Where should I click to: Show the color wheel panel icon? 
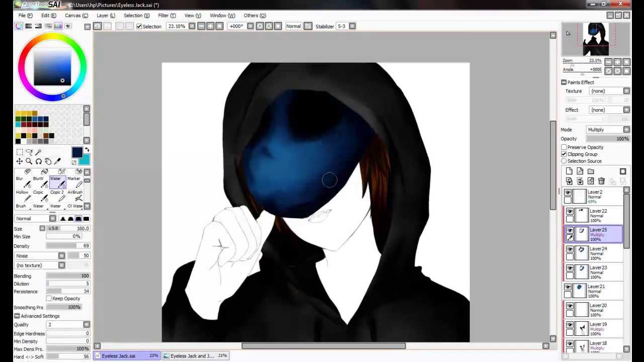tap(19, 26)
